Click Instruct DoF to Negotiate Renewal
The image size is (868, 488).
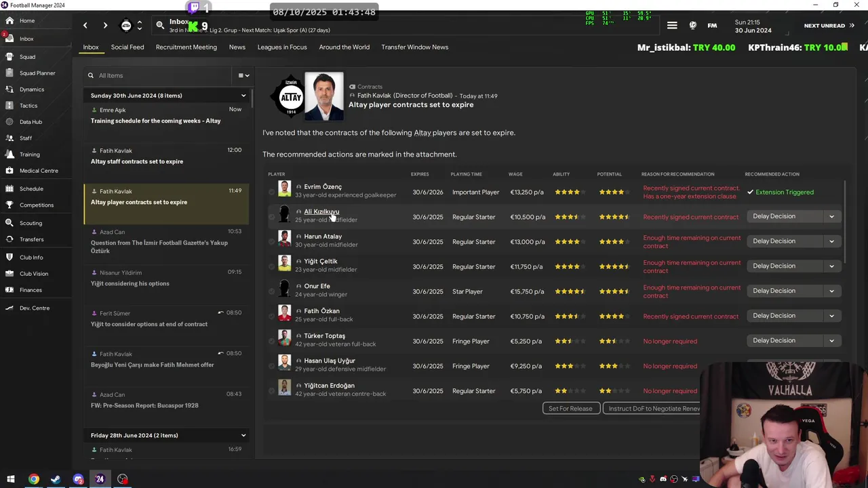[x=654, y=409]
